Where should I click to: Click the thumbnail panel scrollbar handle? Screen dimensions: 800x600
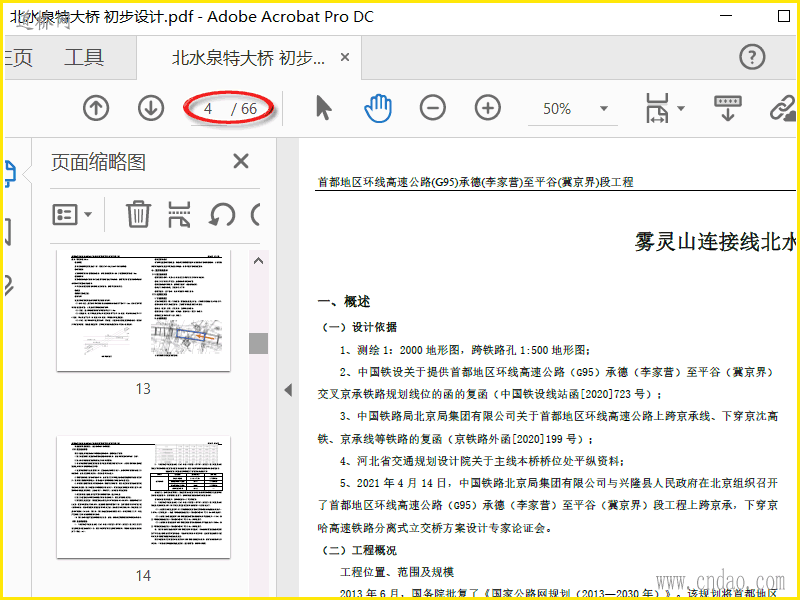[259, 343]
